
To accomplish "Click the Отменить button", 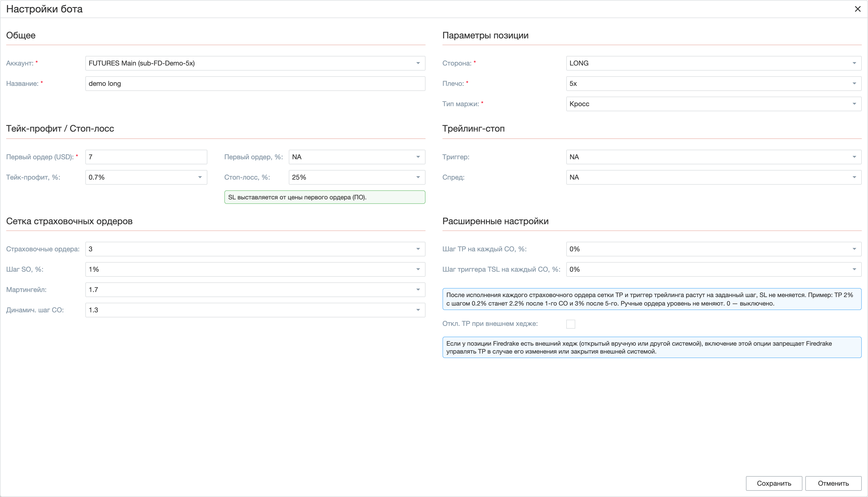I will 833,483.
